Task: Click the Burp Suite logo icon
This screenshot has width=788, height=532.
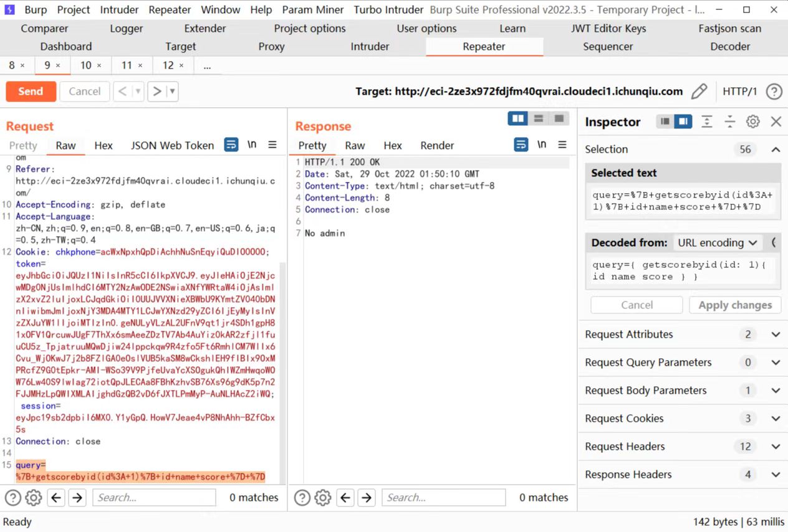Action: click(x=10, y=9)
